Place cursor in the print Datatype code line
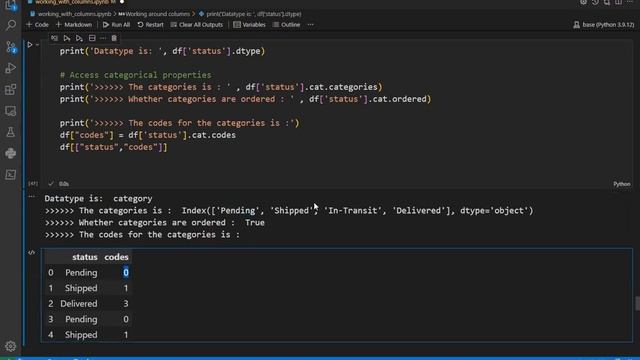 point(162,51)
